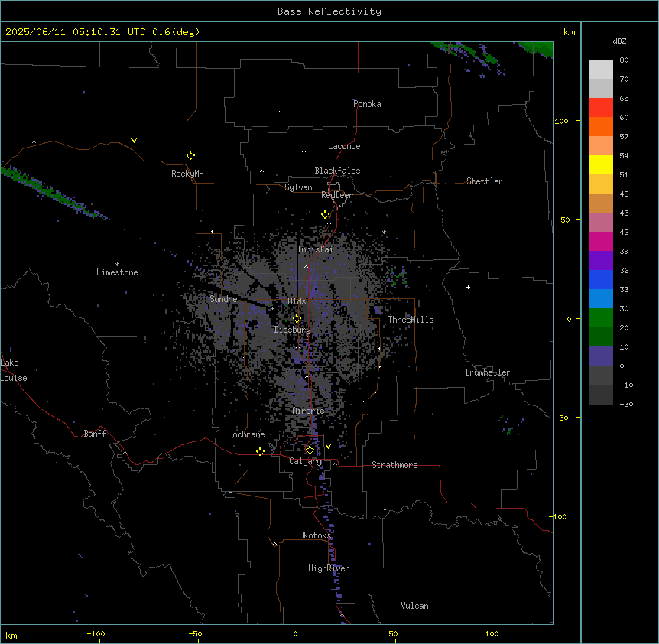659x644 pixels.
Task: Click the caret marker southwest of Okotoks
Action: click(x=274, y=544)
